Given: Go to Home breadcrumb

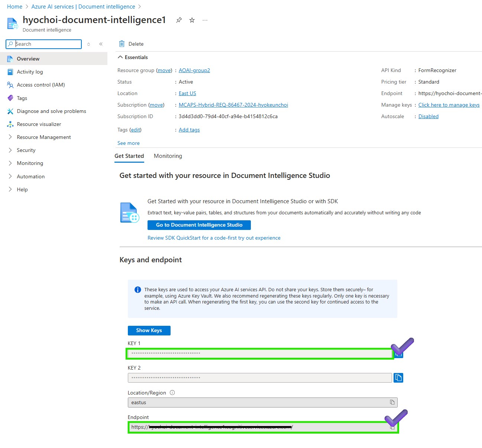Looking at the screenshot, I should (x=15, y=7).
